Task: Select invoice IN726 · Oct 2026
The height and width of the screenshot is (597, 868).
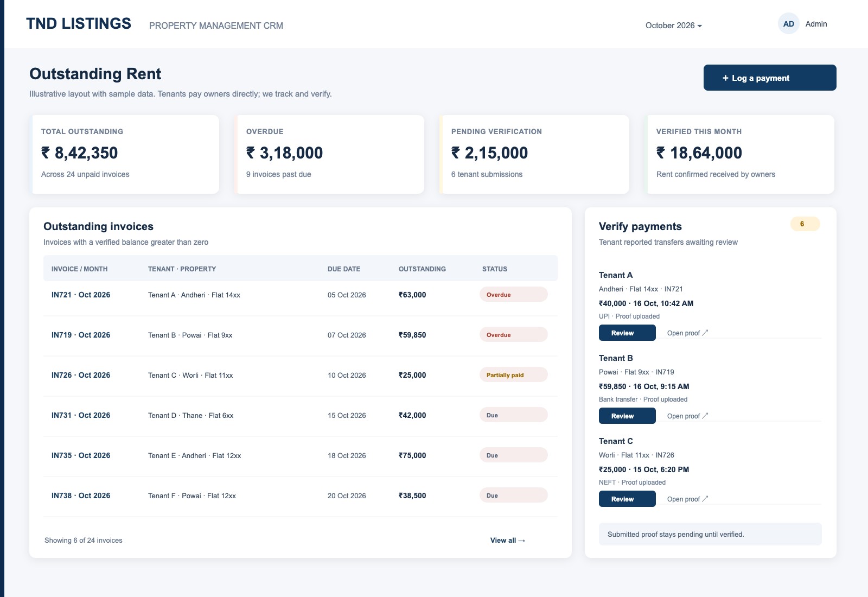Action: (81, 375)
